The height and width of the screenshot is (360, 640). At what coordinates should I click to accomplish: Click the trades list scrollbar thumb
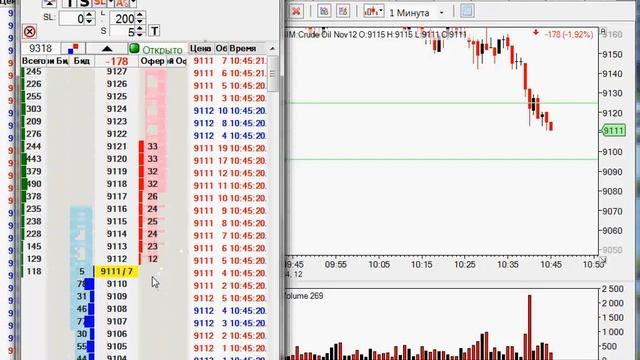273,74
